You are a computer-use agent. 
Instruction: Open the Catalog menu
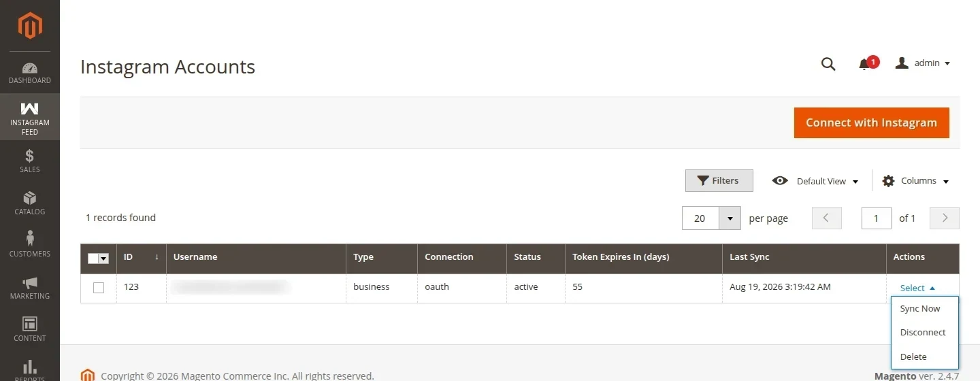pos(30,203)
